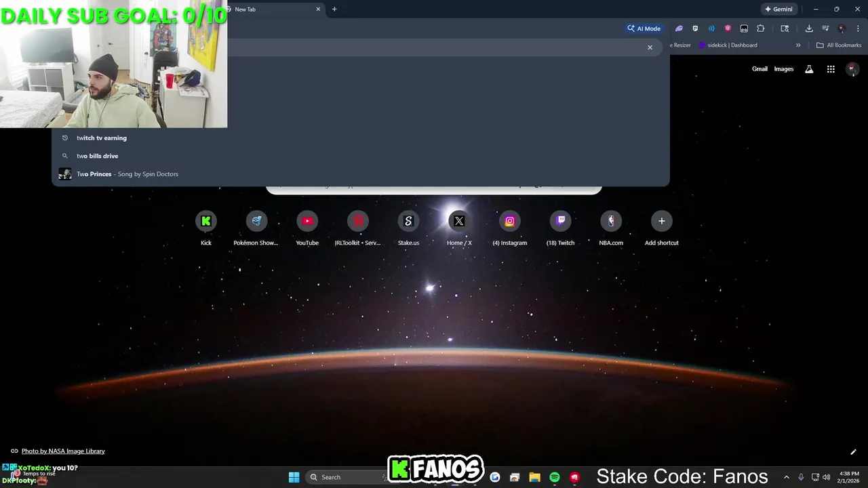Click the pink shield extension icon
This screenshot has width=868, height=488.
[x=728, y=28]
